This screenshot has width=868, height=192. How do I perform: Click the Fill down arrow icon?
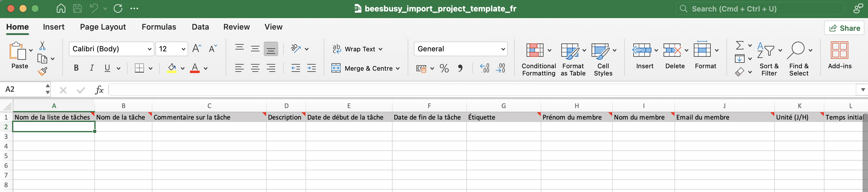coord(740,59)
